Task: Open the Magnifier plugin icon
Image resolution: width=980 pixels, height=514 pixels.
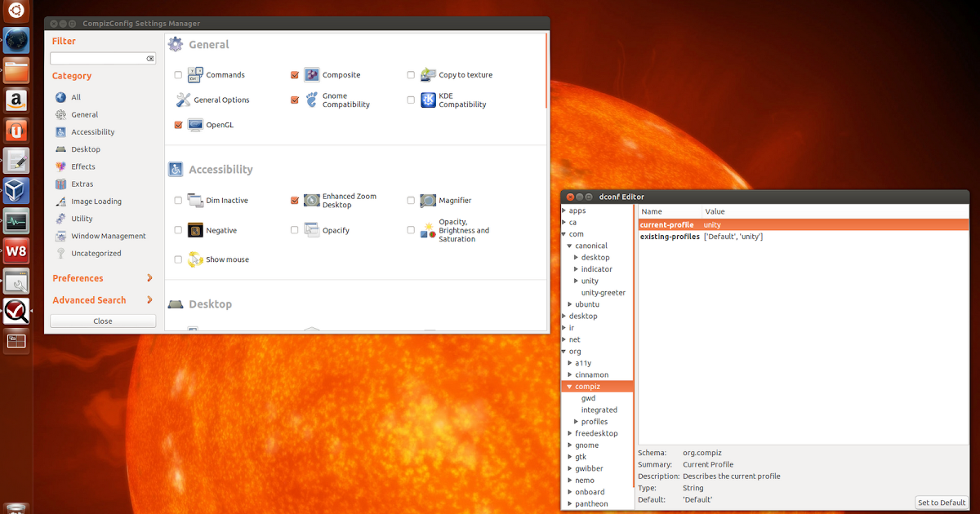Action: (x=428, y=201)
